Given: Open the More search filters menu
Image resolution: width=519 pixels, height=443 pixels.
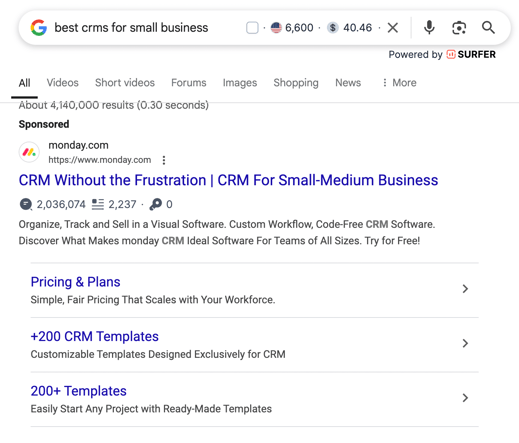Looking at the screenshot, I should [399, 83].
